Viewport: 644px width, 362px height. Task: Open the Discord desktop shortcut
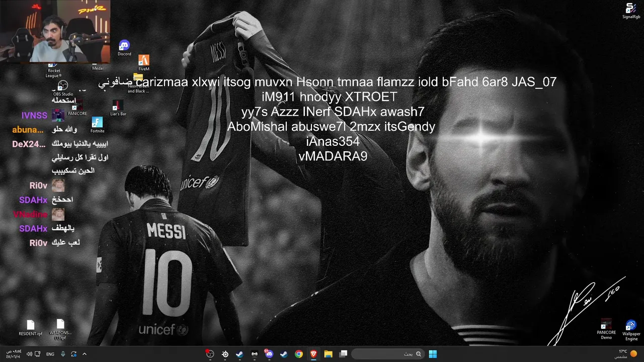pyautogui.click(x=124, y=48)
